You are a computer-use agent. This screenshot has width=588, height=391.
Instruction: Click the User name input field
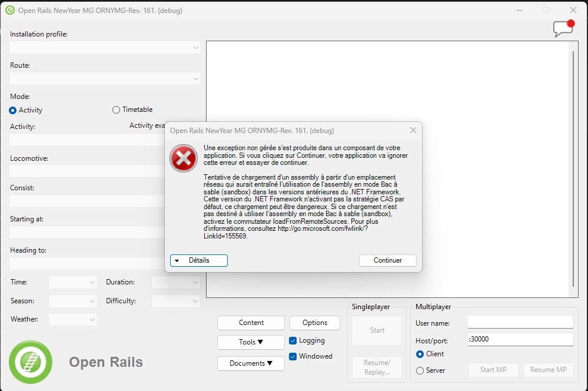[x=520, y=322]
